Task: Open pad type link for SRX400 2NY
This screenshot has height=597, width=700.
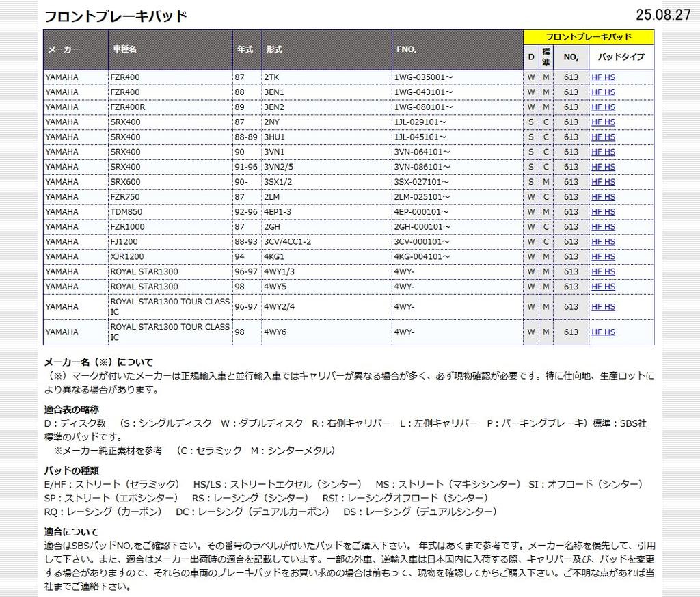Action: (x=603, y=122)
